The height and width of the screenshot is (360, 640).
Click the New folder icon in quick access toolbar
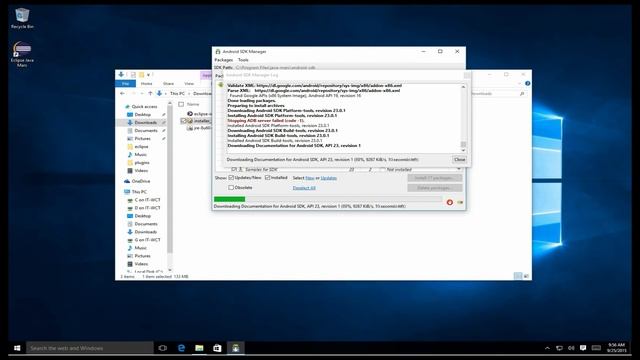coord(142,75)
